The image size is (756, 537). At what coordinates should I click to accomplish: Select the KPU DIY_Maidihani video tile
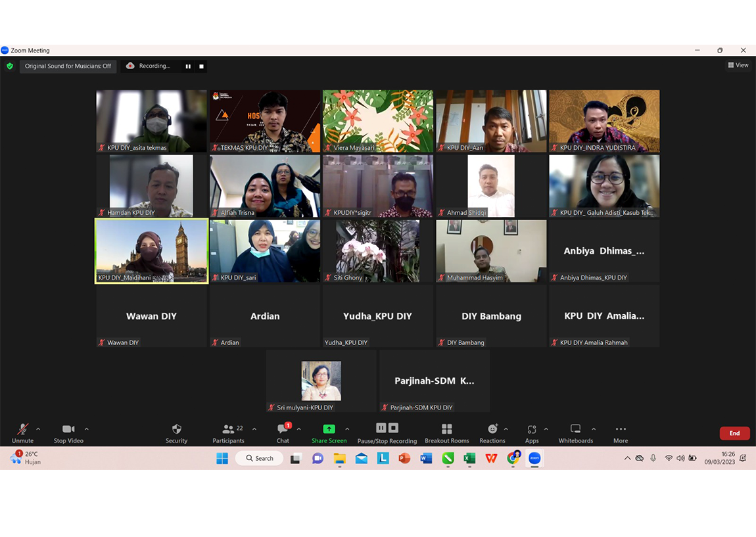coord(152,251)
